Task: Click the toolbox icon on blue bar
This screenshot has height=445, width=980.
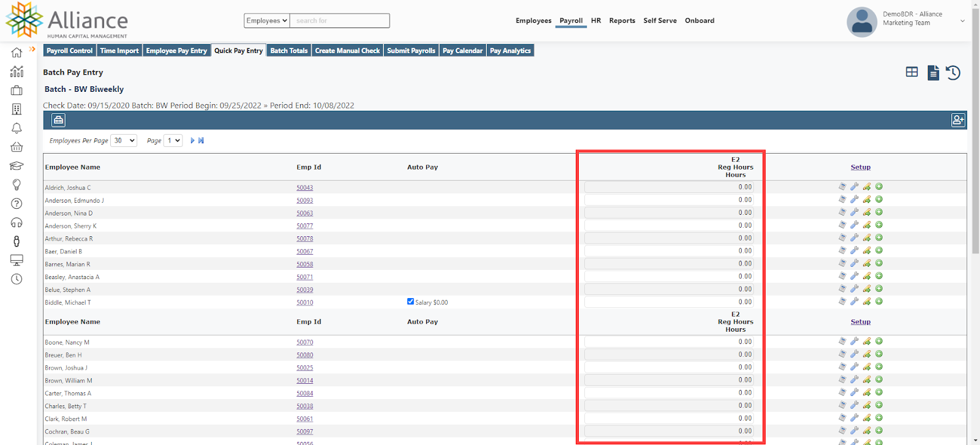Action: [58, 120]
